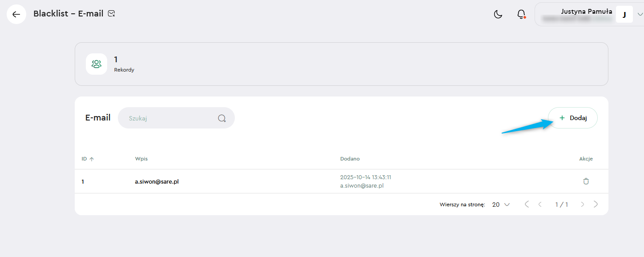Delete the a.siwon@sare.pl entry trash icon
Image resolution: width=644 pixels, height=257 pixels.
coord(586,181)
